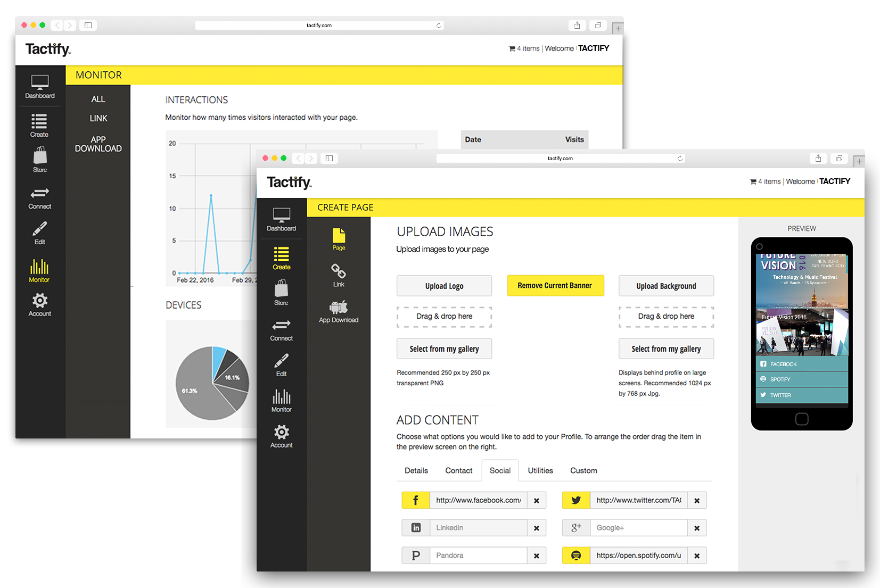Remove the Twitter URL entry with X

[697, 500]
